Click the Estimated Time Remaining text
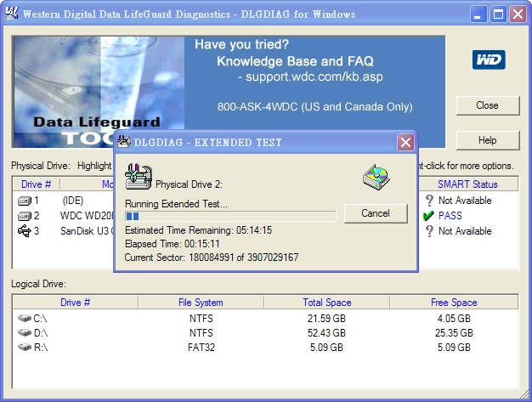532x402 pixels. coord(199,230)
